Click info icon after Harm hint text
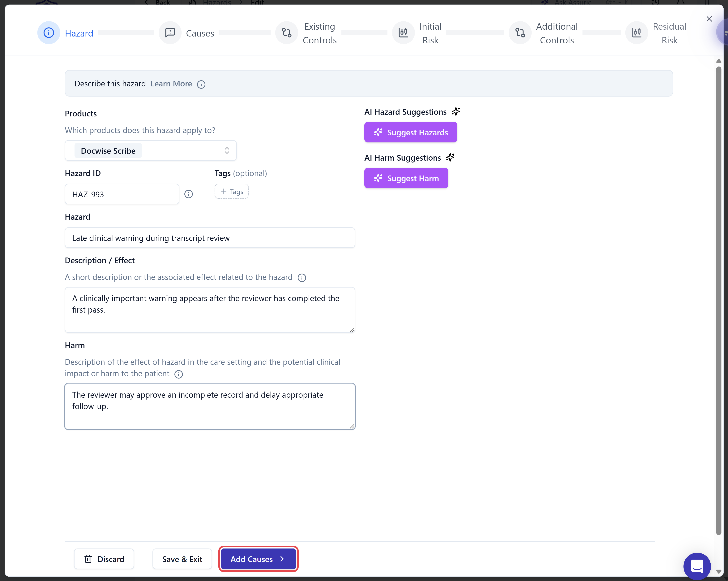The height and width of the screenshot is (581, 728). tap(179, 374)
